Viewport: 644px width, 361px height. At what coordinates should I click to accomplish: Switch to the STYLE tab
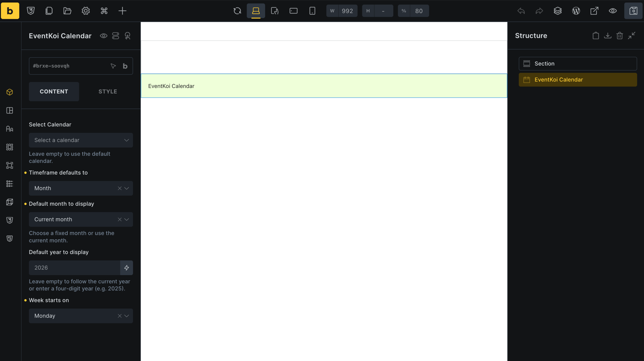click(x=108, y=91)
